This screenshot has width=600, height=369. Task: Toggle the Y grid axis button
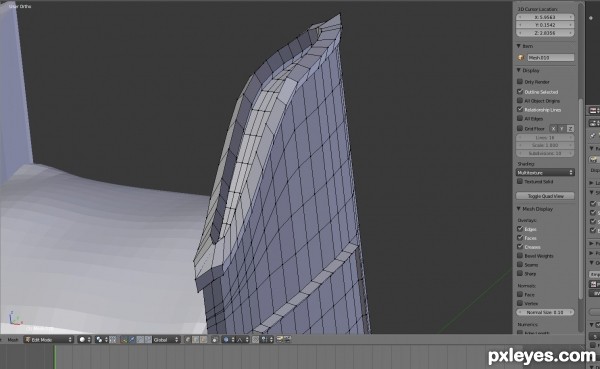click(x=562, y=129)
